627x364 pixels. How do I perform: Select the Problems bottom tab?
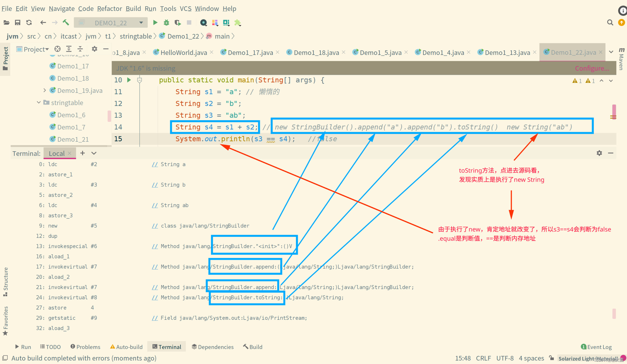pyautogui.click(x=85, y=347)
